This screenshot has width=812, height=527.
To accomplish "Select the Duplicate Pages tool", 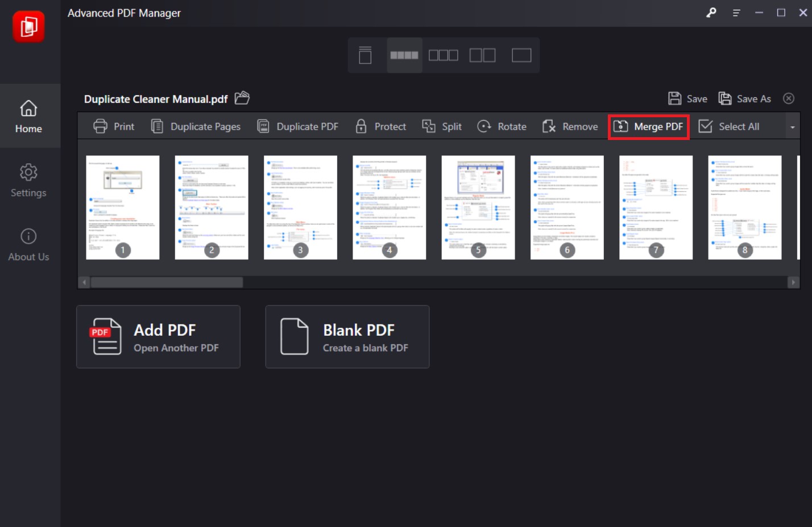I will [196, 126].
